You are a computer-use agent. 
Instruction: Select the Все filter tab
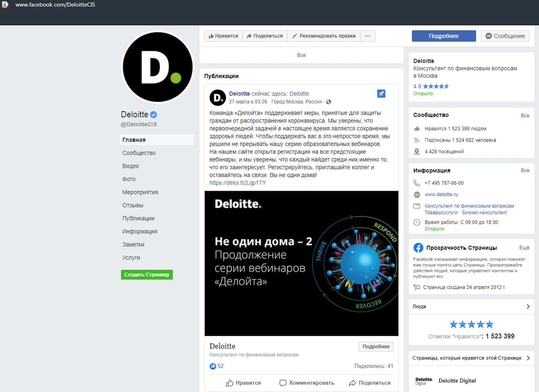301,55
